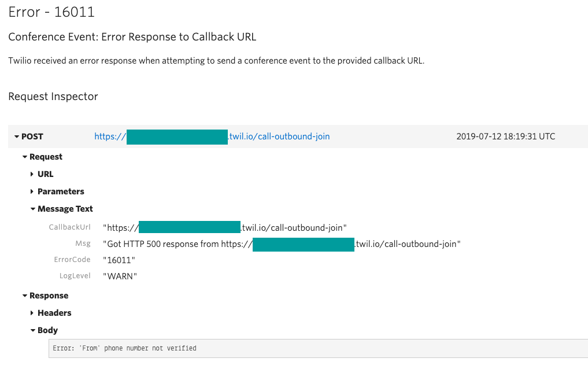588x369 pixels.
Task: Click the Request Inspector section heading
Action: (53, 97)
